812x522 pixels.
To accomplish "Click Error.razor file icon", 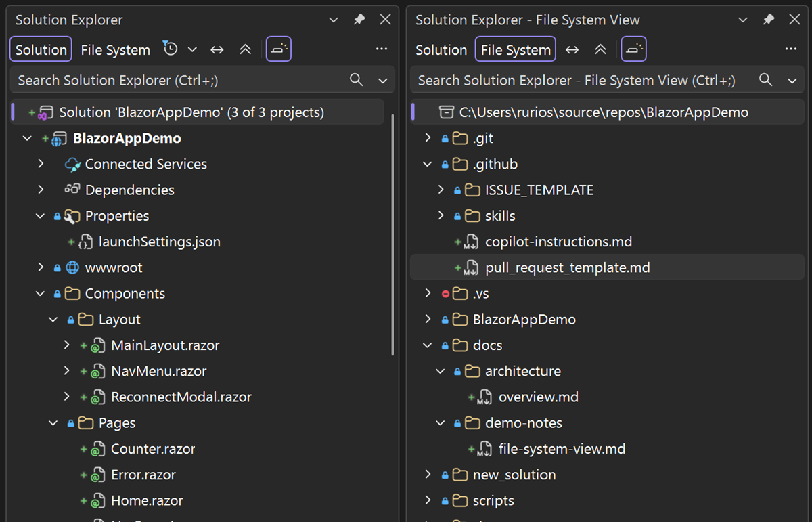I will point(98,475).
